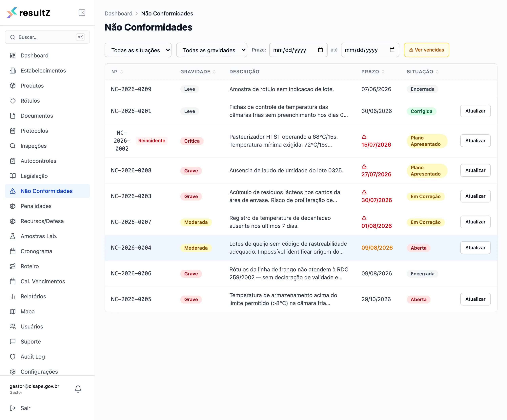507x420 pixels.
Task: Click the Roteiro route icon
Action: [12, 266]
